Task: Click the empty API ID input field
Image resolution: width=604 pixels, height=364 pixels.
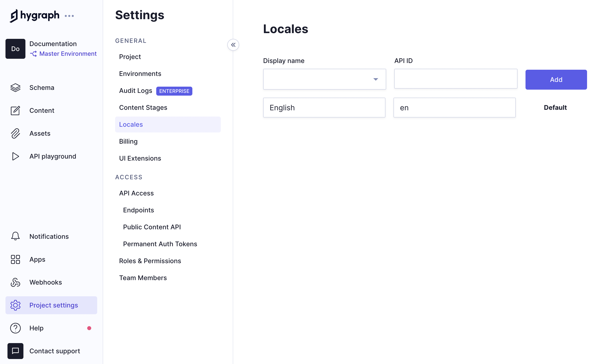Action: tap(455, 79)
